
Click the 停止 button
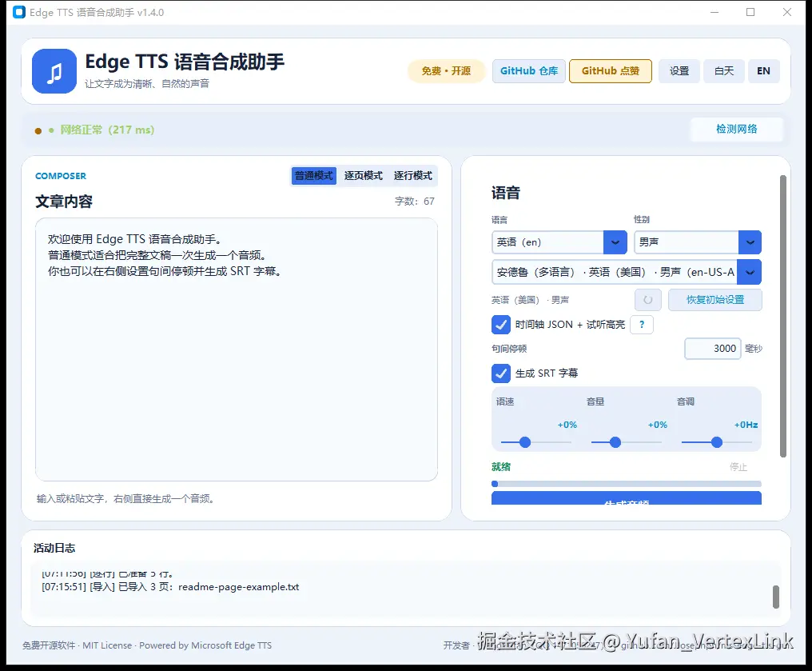click(x=738, y=467)
